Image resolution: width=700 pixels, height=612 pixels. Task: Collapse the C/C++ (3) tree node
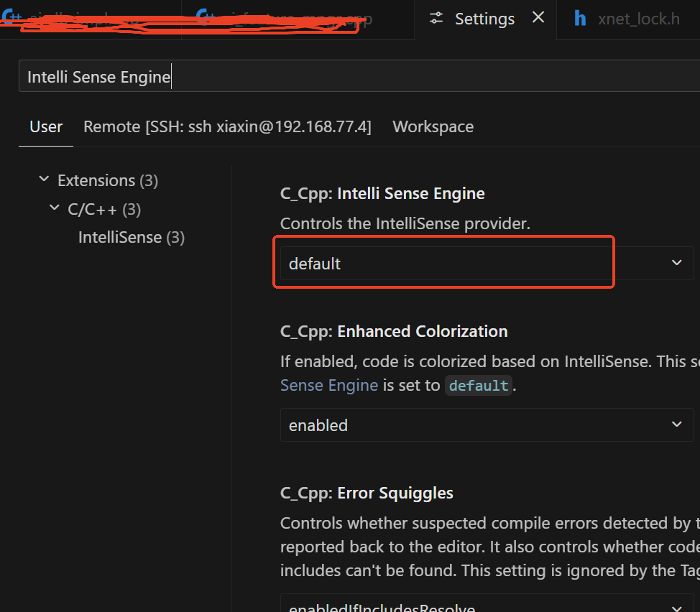coord(55,208)
